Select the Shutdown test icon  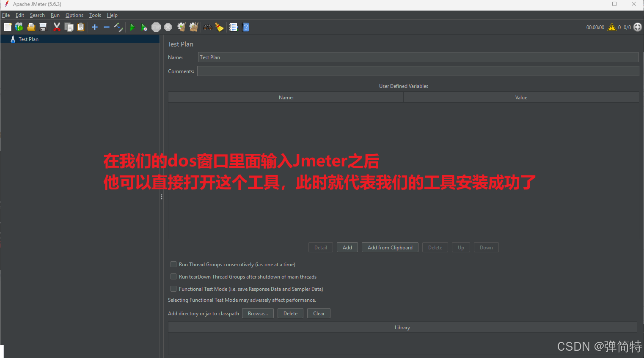[168, 27]
